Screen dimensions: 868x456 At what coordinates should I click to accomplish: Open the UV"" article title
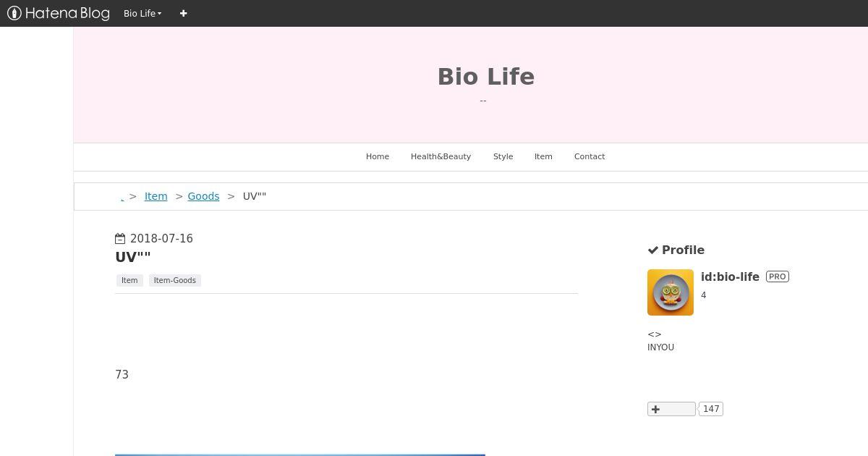(133, 257)
